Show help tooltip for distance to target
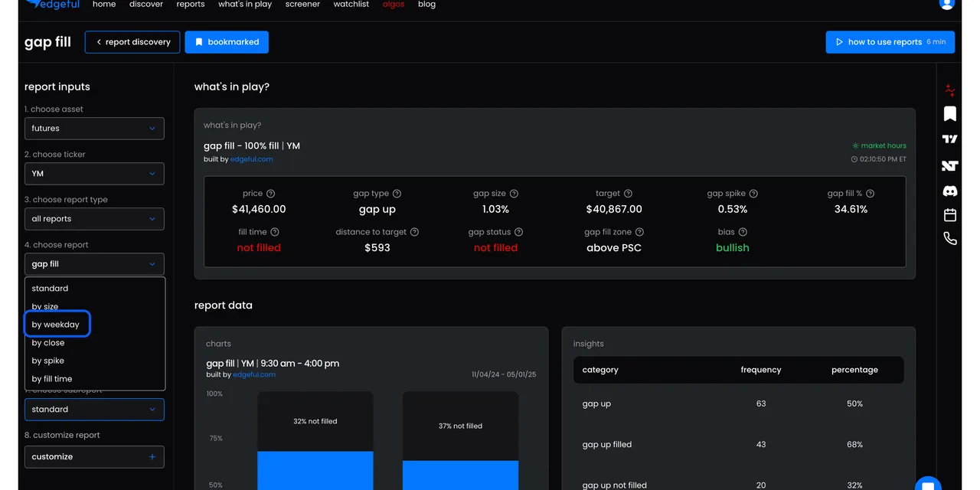 (414, 232)
